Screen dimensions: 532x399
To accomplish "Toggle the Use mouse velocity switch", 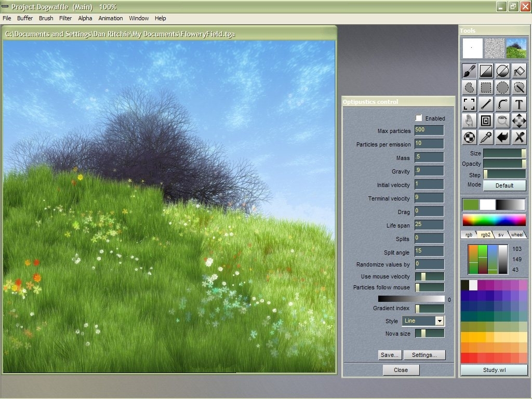I will (x=430, y=276).
